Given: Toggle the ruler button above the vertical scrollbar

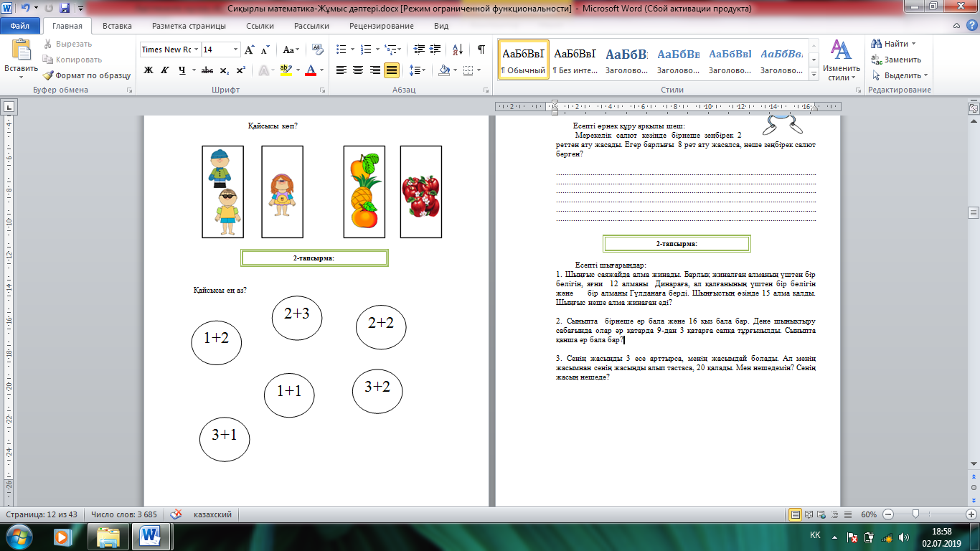Looking at the screenshot, I should pyautogui.click(x=974, y=107).
